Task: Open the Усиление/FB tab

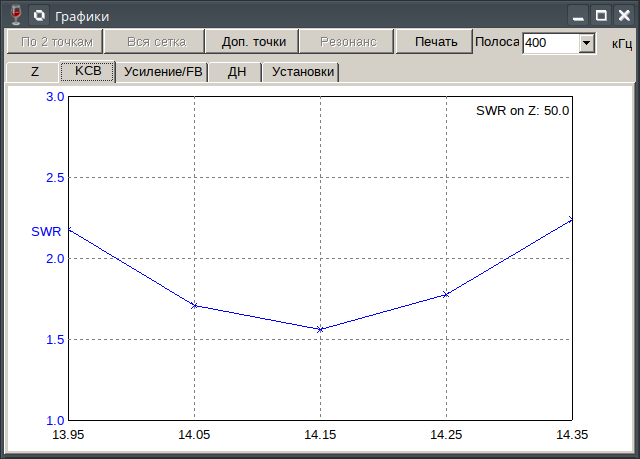Action: point(163,72)
